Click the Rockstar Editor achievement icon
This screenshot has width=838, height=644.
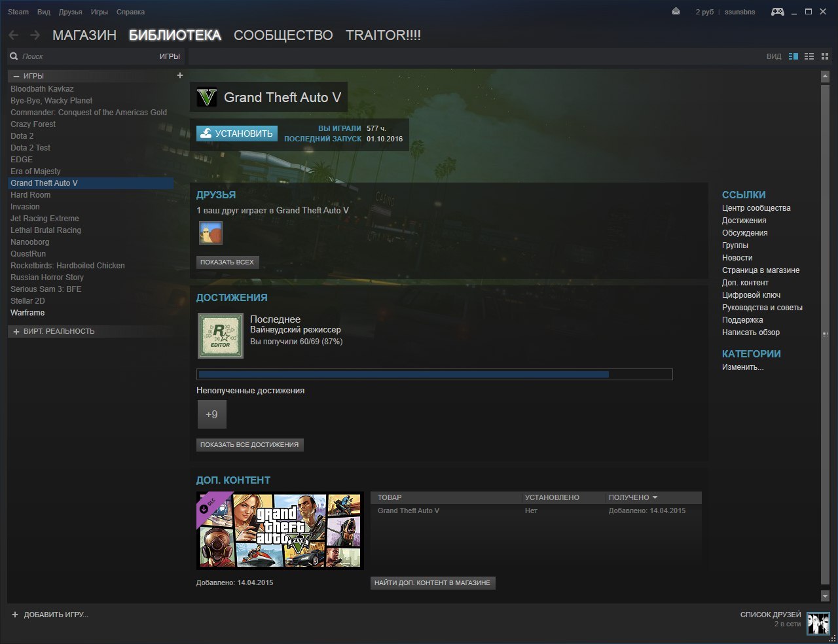221,336
